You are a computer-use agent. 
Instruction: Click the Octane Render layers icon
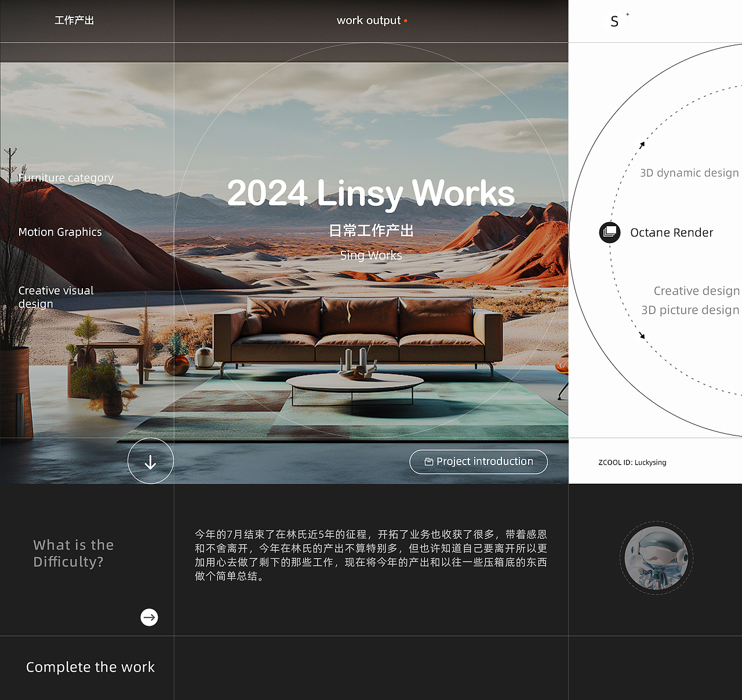(610, 233)
